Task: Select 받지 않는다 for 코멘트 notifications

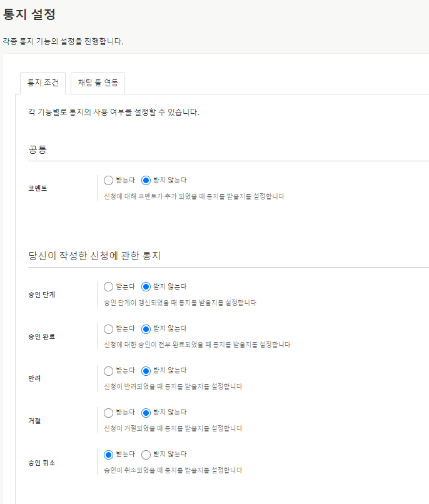Action: [146, 180]
